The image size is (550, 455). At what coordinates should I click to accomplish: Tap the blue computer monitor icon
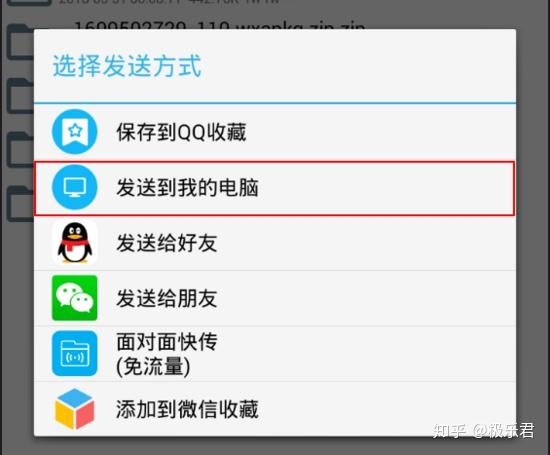pos(75,187)
